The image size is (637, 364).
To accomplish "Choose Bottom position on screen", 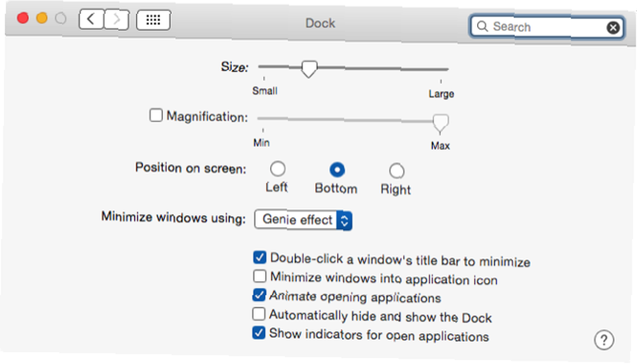I will tap(337, 170).
